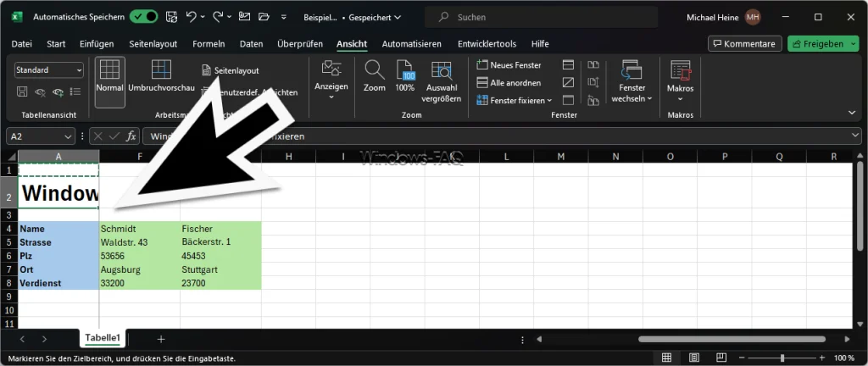Click the synchronous scrolling icon
Viewport: 868px width, 366px height.
click(593, 82)
